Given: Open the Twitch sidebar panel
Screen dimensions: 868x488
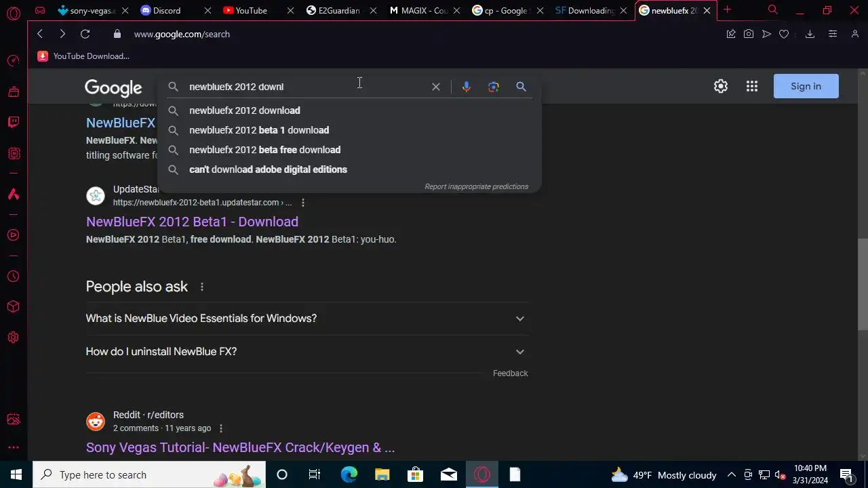Looking at the screenshot, I should [x=13, y=122].
